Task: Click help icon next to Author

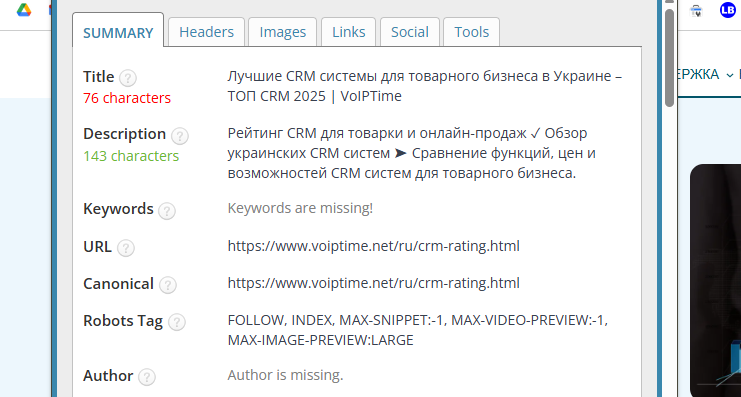Action: point(147,378)
